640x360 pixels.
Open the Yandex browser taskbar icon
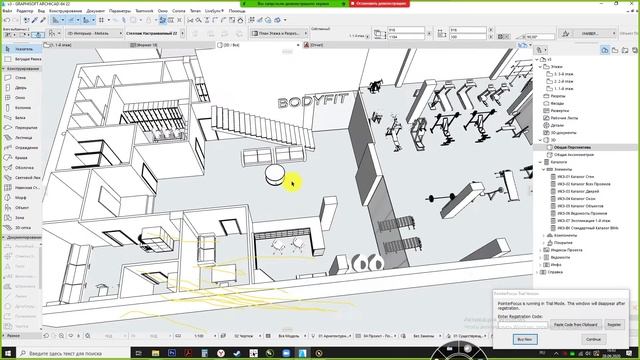221,353
